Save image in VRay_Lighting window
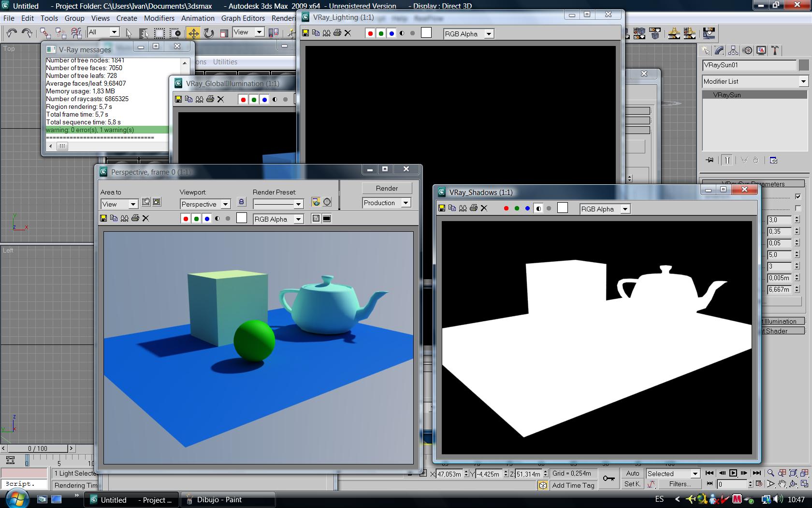 [305, 33]
